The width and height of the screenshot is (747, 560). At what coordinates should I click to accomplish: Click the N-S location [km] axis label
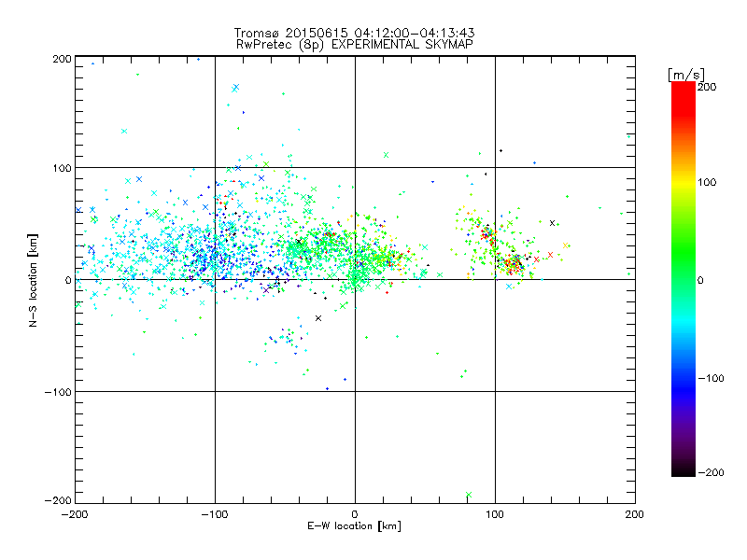click(x=33, y=280)
